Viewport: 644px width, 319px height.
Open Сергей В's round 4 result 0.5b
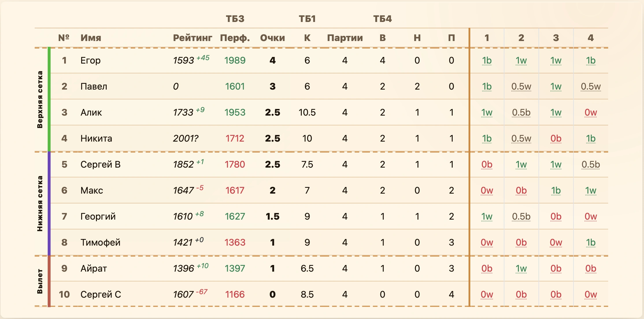(x=591, y=164)
